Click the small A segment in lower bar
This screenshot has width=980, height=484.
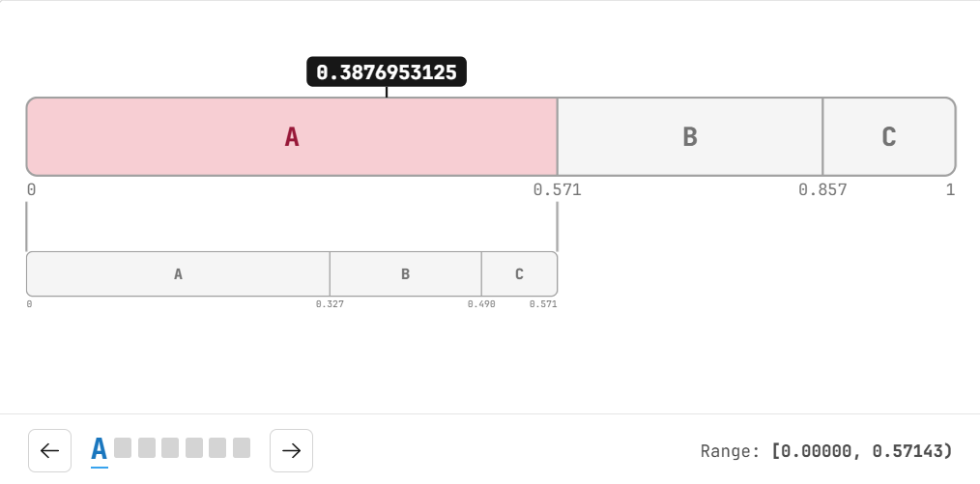(178, 274)
